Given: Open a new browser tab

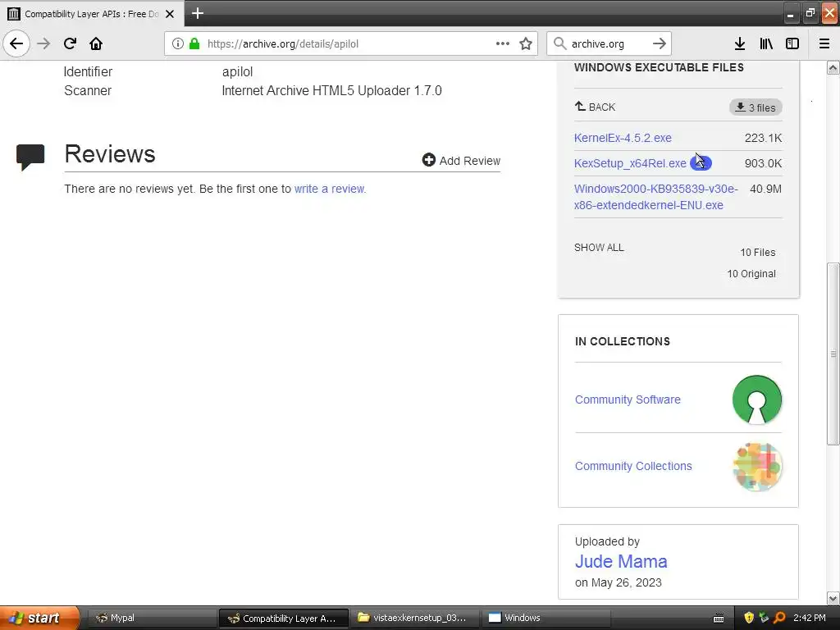Looking at the screenshot, I should click(198, 13).
